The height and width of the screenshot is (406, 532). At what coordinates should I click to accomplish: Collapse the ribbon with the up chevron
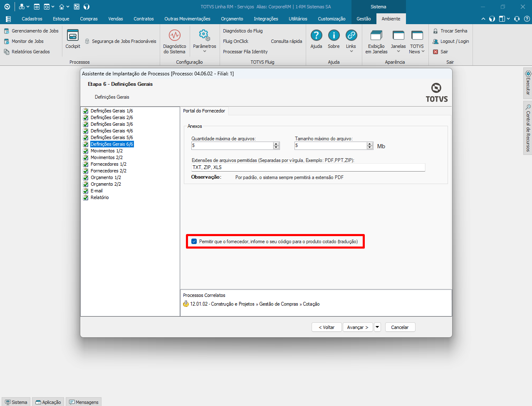click(483, 19)
